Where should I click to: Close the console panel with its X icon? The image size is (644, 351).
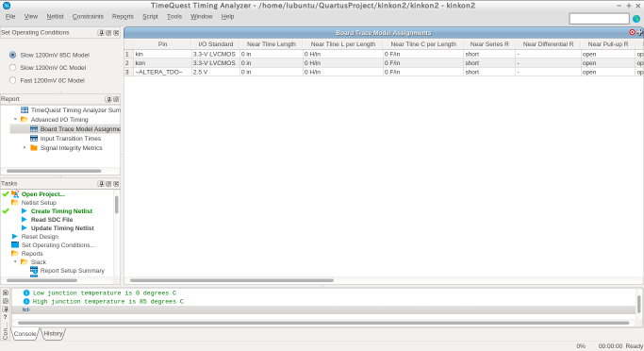6,292
